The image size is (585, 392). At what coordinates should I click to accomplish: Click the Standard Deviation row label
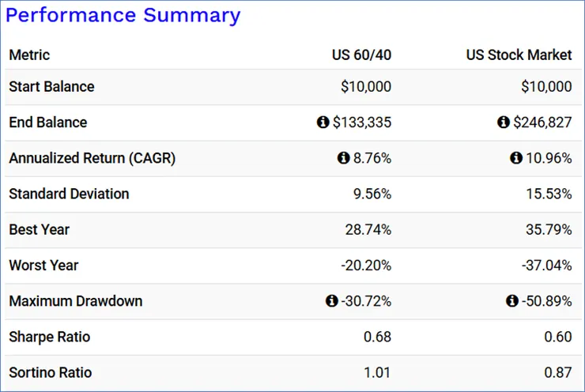point(69,194)
